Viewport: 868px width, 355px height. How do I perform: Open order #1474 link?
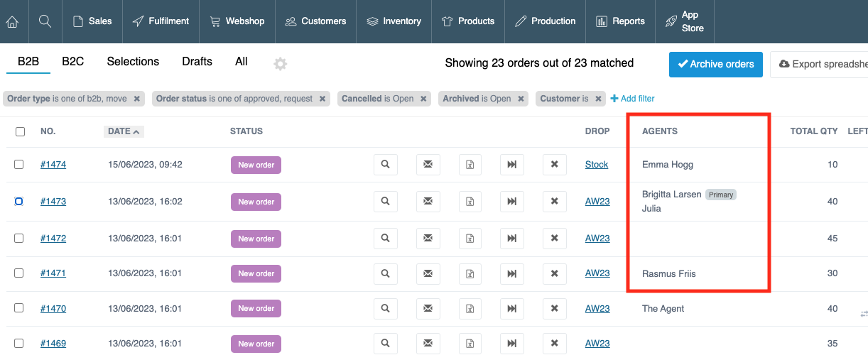pos(53,165)
